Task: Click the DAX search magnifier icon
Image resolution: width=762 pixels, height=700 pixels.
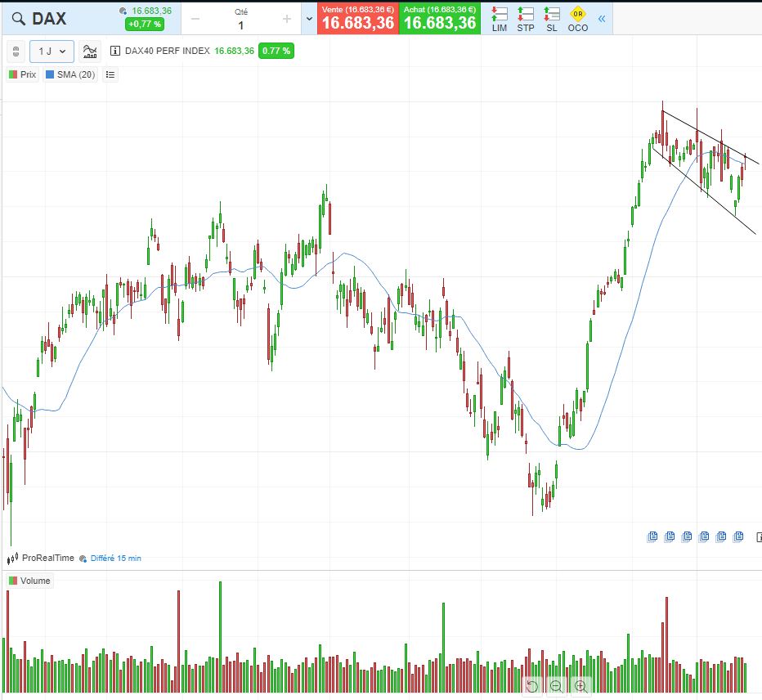Action: [17, 19]
